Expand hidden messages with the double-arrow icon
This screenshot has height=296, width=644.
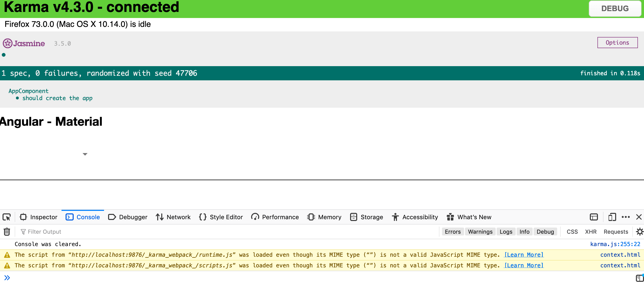[x=7, y=278]
